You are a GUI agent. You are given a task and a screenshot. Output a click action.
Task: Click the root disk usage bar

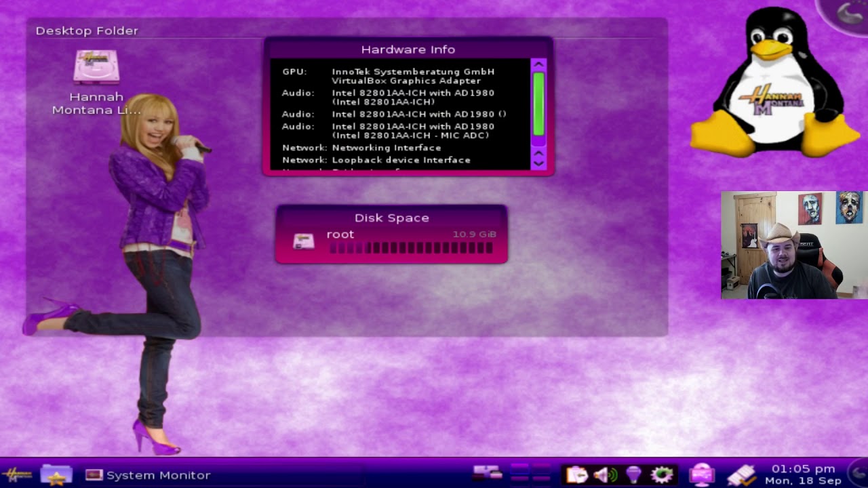click(x=411, y=249)
